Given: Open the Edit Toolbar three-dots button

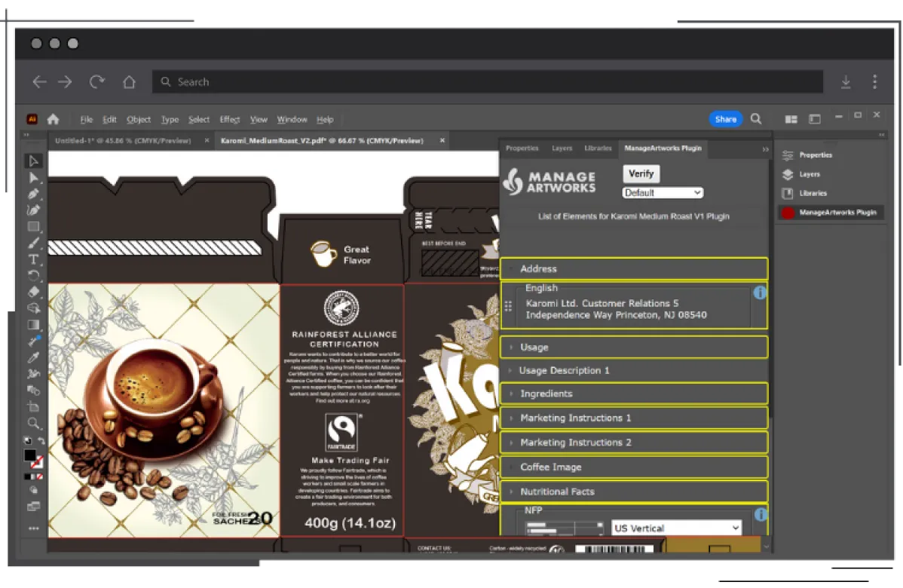Looking at the screenshot, I should 33,528.
